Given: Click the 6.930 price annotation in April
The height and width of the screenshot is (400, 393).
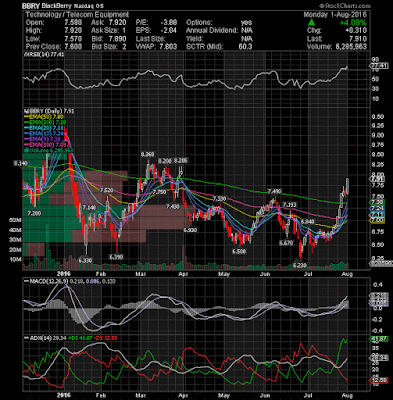Looking at the screenshot, I should point(191,230).
